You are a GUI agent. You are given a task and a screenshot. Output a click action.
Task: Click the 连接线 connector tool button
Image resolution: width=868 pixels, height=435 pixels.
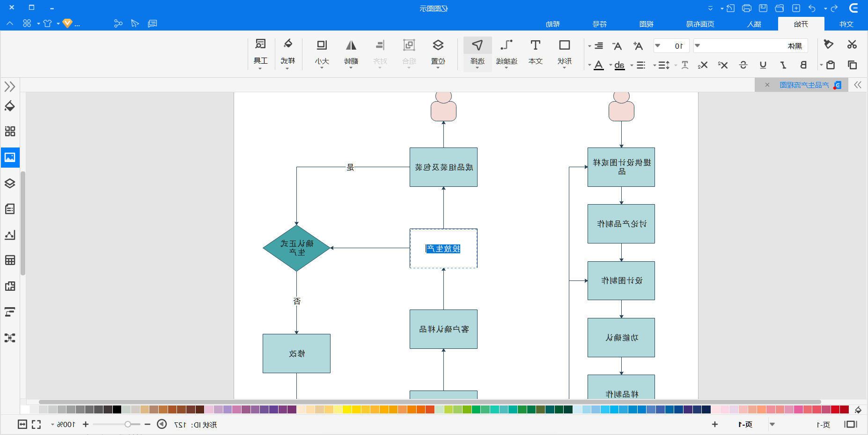pyautogui.click(x=507, y=53)
